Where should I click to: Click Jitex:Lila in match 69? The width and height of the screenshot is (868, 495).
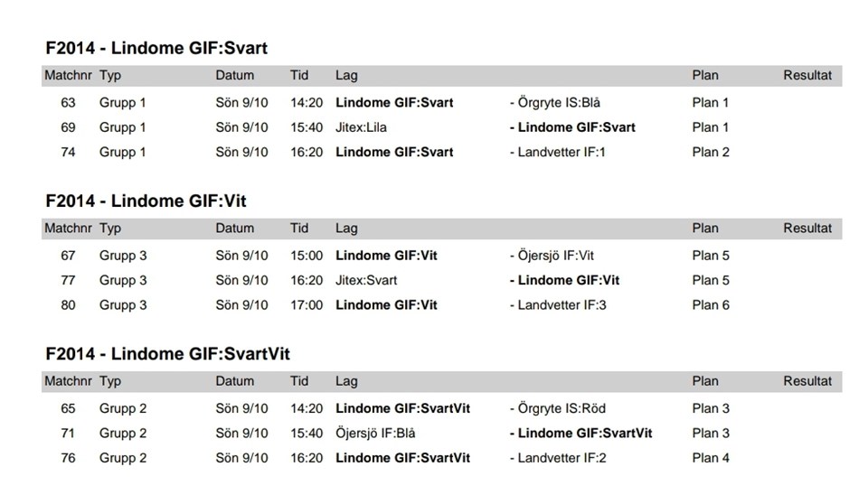[x=361, y=127]
